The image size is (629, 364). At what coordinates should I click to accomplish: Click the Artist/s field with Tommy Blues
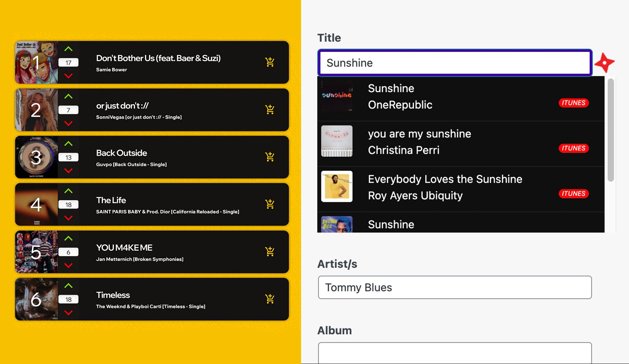(x=454, y=287)
